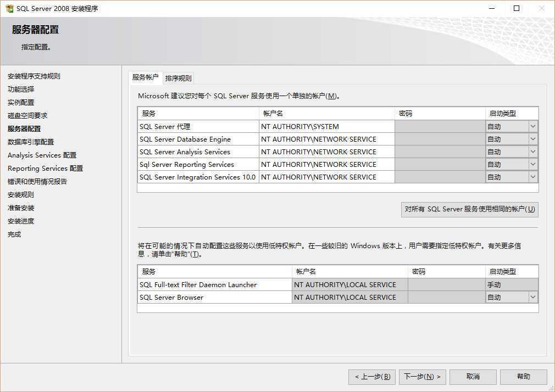Screen dimensions: 555x392
Task: Select 错误和使用情况报告 step in sidebar
Action: tap(37, 182)
